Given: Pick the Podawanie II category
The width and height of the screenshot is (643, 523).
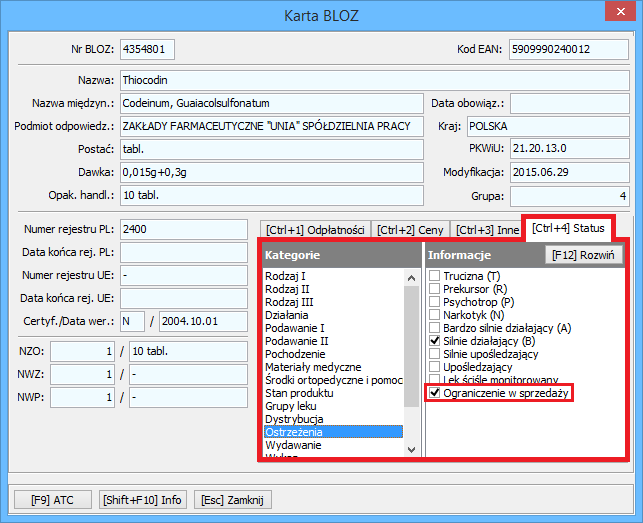Looking at the screenshot, I should [333, 341].
